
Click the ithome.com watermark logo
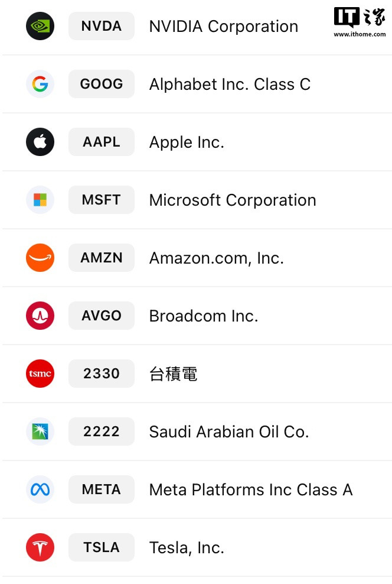click(x=359, y=22)
